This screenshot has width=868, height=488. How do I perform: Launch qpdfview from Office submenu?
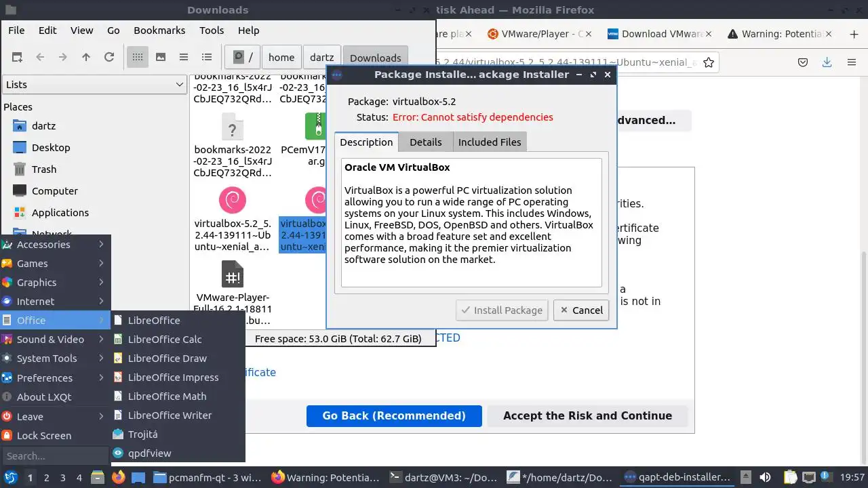click(177, 453)
